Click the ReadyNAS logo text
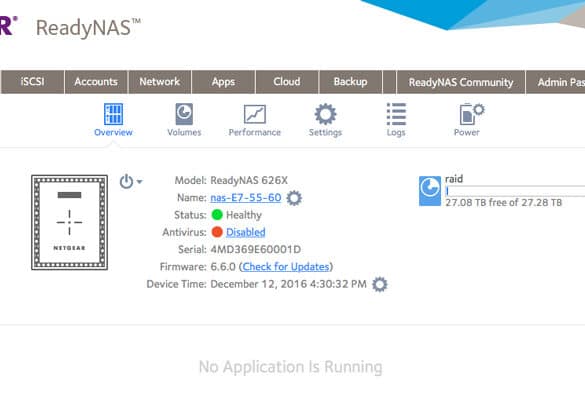The height and width of the screenshot is (412, 585). [x=88, y=28]
